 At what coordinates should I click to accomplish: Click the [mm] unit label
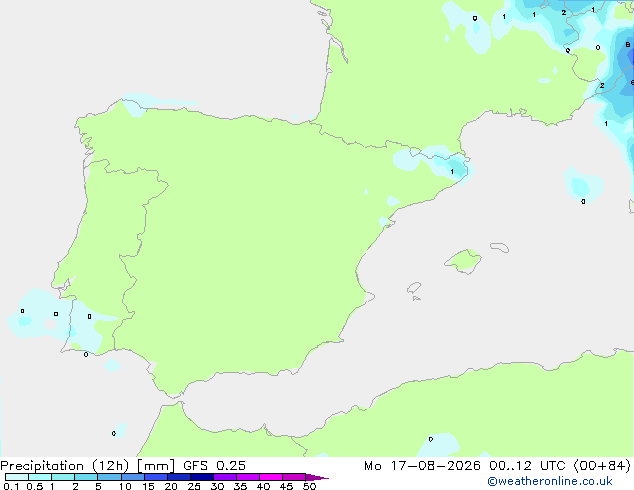pos(156,466)
